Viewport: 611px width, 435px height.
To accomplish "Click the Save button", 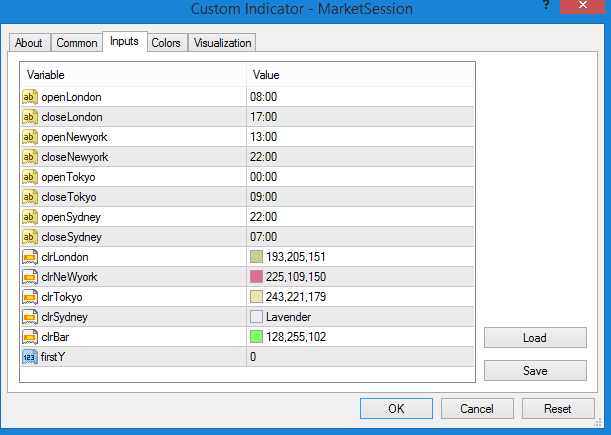I will 535,370.
